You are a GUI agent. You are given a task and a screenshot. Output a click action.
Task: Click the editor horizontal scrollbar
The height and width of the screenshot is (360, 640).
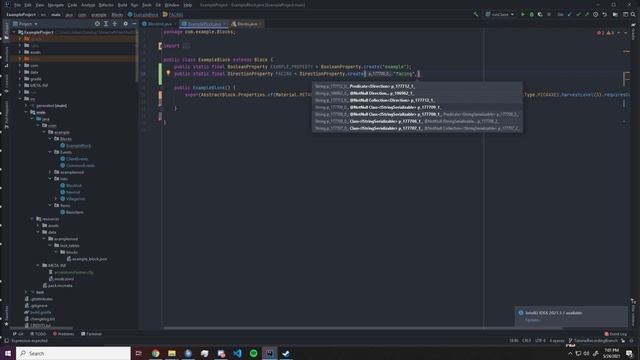point(362,327)
